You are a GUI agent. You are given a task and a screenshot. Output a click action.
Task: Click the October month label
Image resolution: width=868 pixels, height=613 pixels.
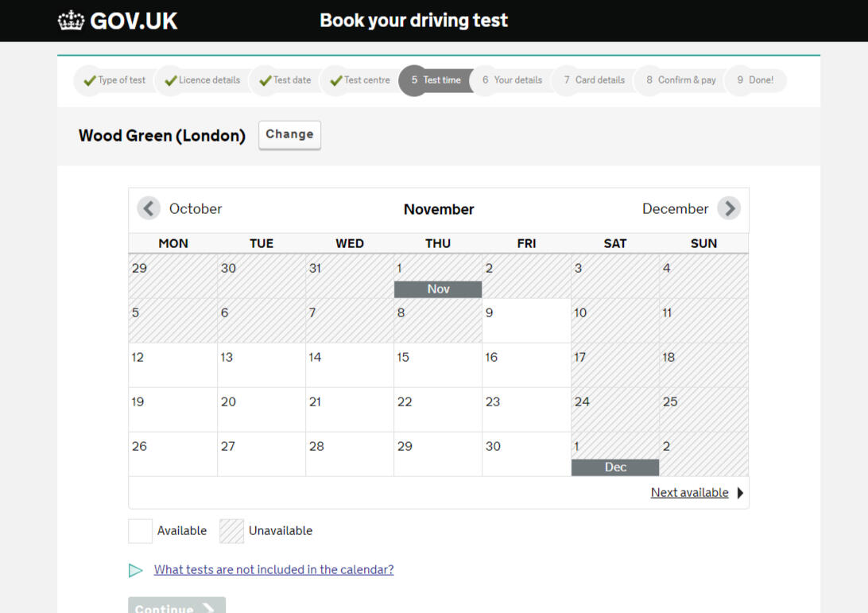click(x=196, y=209)
